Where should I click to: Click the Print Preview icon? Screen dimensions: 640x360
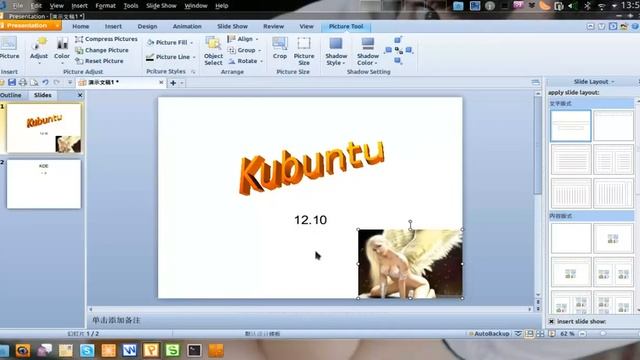point(34,82)
